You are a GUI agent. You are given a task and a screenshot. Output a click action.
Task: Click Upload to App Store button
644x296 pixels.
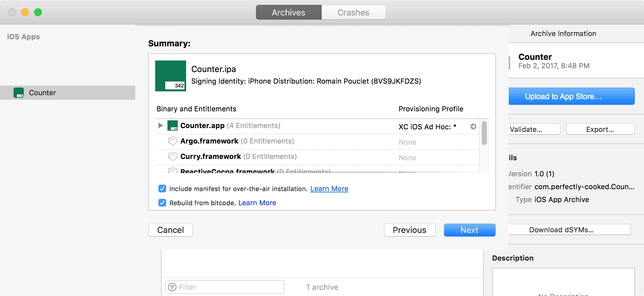563,97
